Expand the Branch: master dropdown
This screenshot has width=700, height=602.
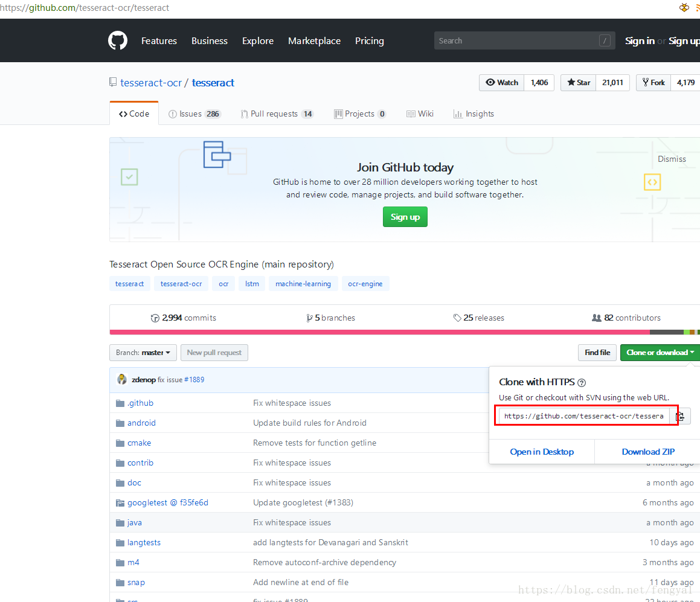143,353
